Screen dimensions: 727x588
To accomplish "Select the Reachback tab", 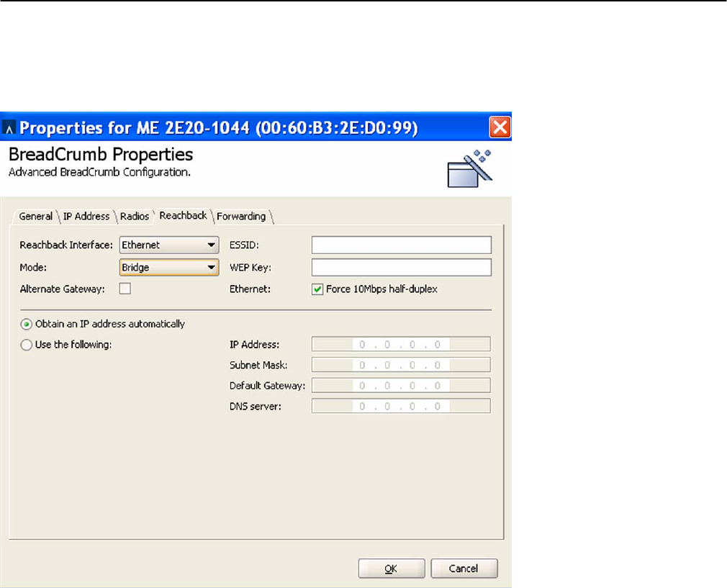I will tap(183, 216).
